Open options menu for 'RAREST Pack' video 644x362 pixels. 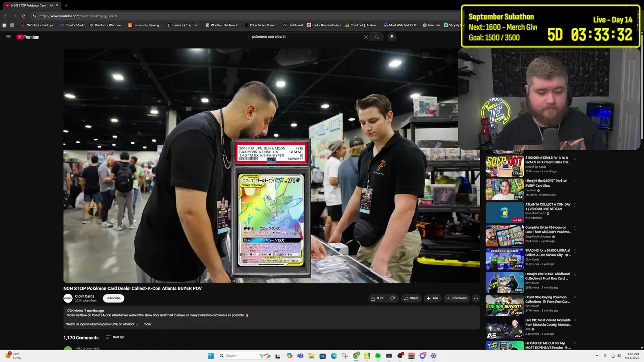tap(575, 182)
